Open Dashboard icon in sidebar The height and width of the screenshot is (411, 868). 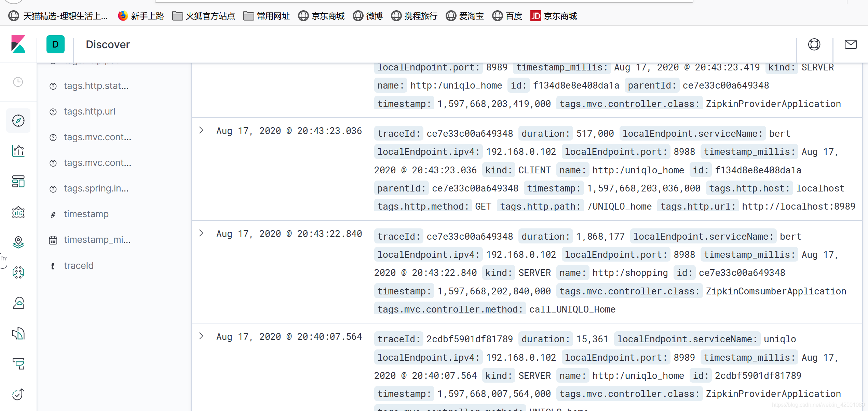[18, 181]
